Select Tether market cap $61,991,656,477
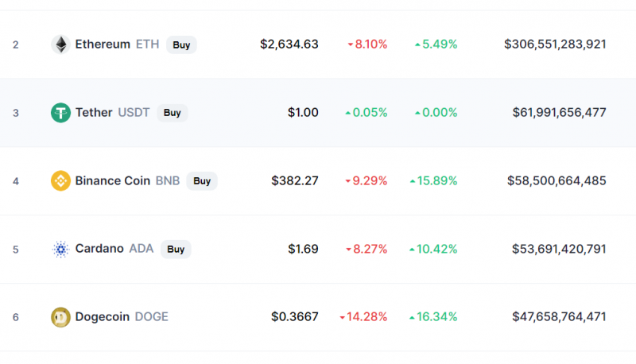This screenshot has height=364, width=636. [560, 112]
